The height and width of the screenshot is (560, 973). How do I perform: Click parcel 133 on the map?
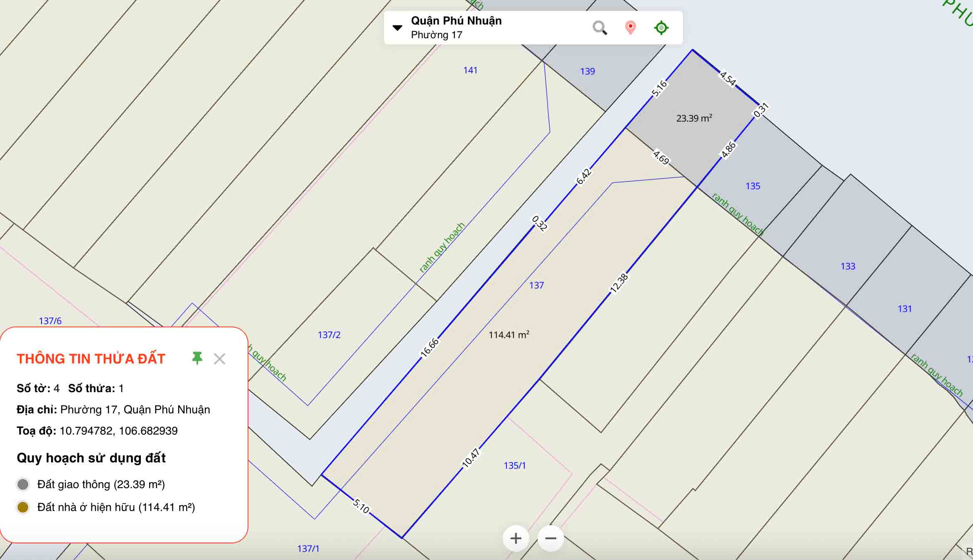pos(848,266)
